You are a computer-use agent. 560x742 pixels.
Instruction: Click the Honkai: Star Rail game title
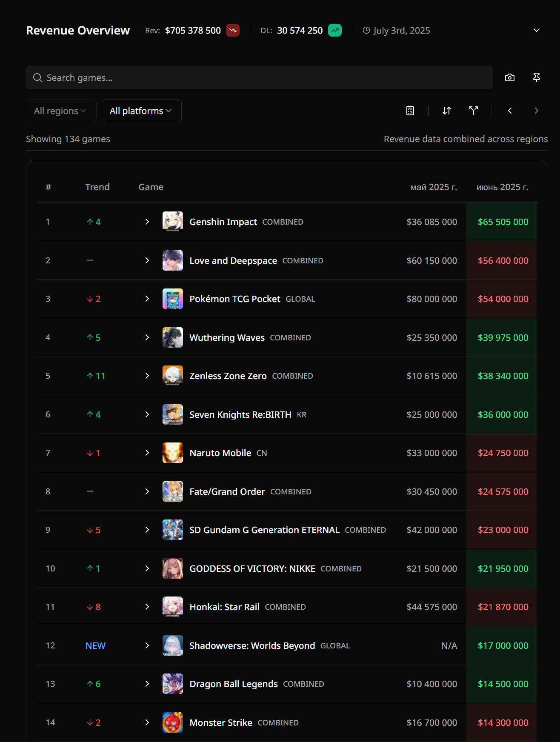pos(225,607)
